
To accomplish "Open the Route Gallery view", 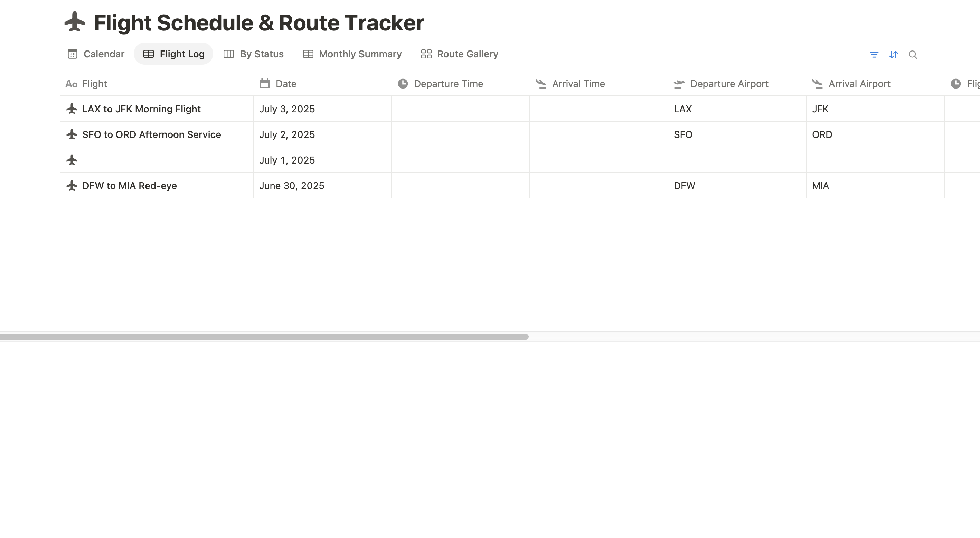I will tap(459, 54).
